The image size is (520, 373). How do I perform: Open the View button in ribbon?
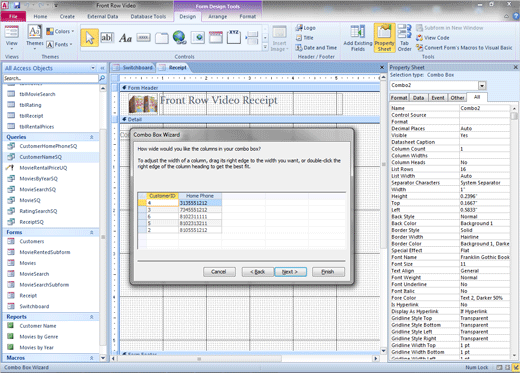pyautogui.click(x=11, y=37)
